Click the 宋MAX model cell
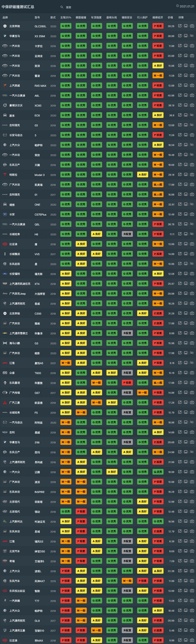The height and width of the screenshot is (644, 196). click(39, 641)
